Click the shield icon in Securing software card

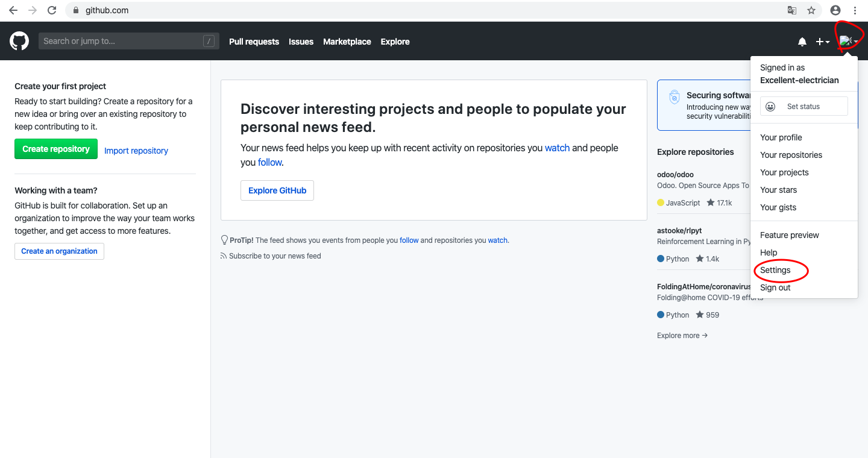(675, 98)
